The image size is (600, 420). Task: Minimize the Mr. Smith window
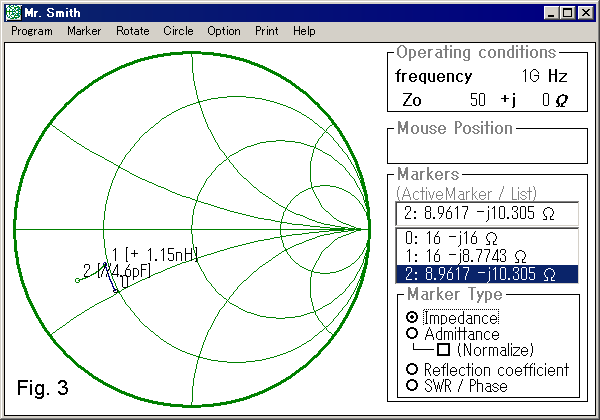(x=551, y=13)
